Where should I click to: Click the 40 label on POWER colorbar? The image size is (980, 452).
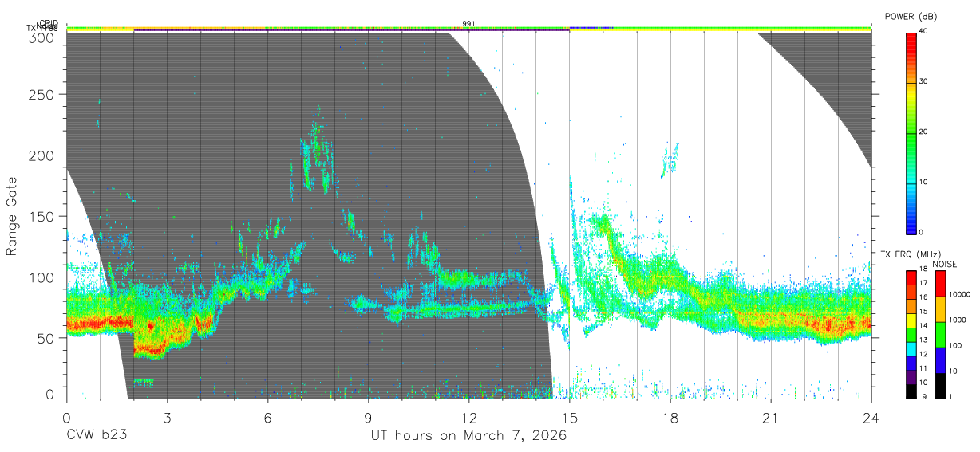[x=925, y=31]
